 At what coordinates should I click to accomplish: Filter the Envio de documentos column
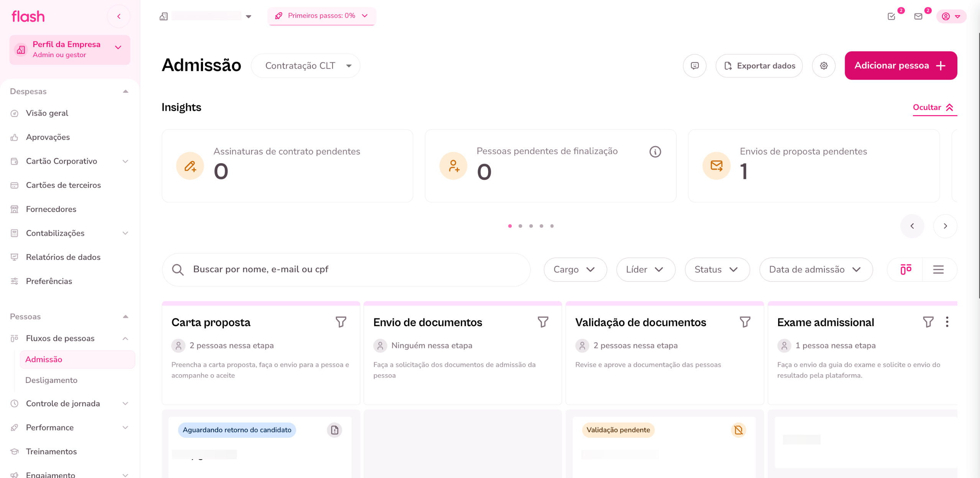click(x=543, y=322)
